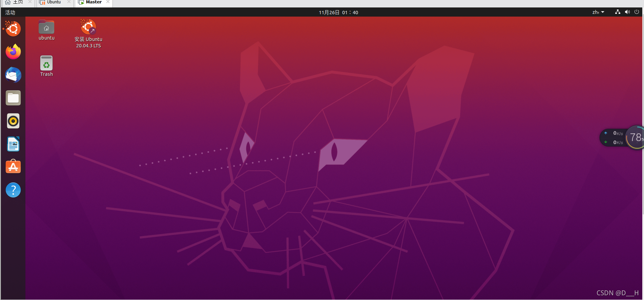The height and width of the screenshot is (300, 644).
Task: Open the Files manager in the dock
Action: [13, 98]
